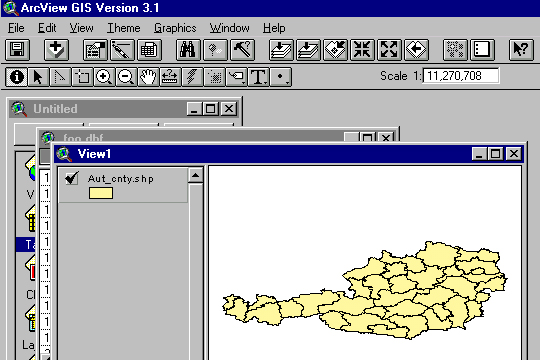540x360 pixels.
Task: Select the Text tool
Action: tap(258, 76)
